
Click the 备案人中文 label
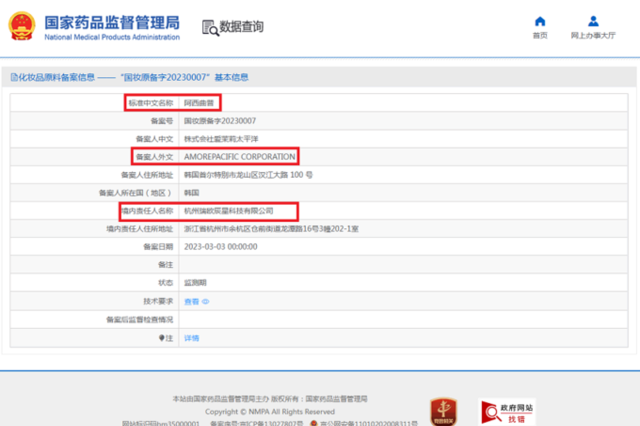pyautogui.click(x=154, y=139)
